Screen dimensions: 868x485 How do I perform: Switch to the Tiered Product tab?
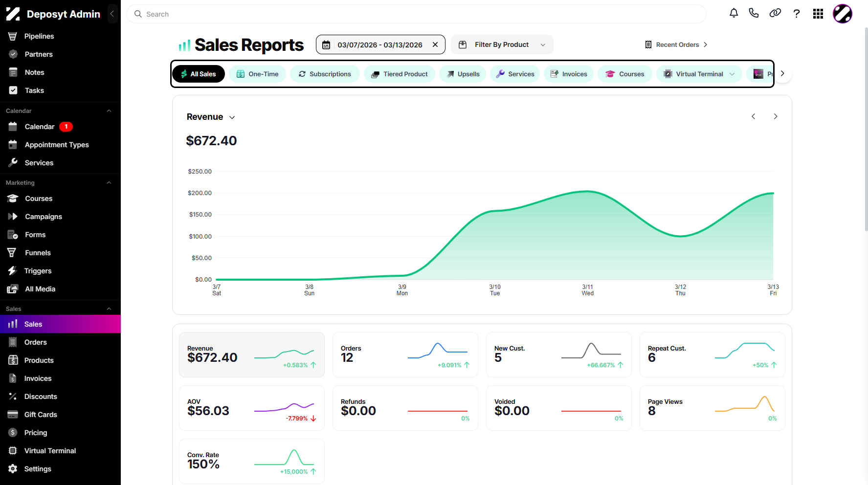pos(400,74)
